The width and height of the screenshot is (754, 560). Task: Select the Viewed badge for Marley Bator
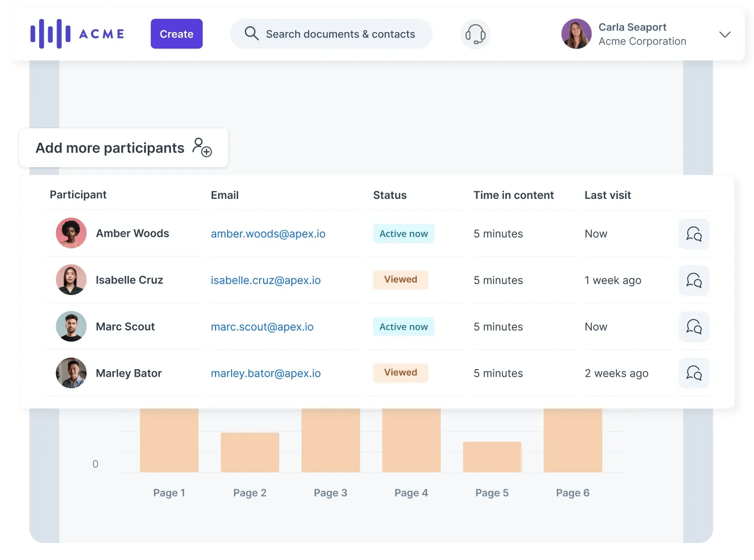400,373
